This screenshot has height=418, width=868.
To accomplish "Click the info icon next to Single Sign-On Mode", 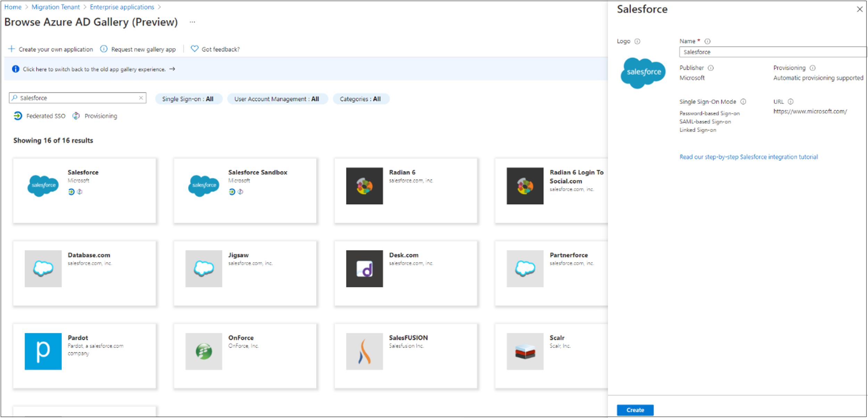I will click(x=743, y=101).
